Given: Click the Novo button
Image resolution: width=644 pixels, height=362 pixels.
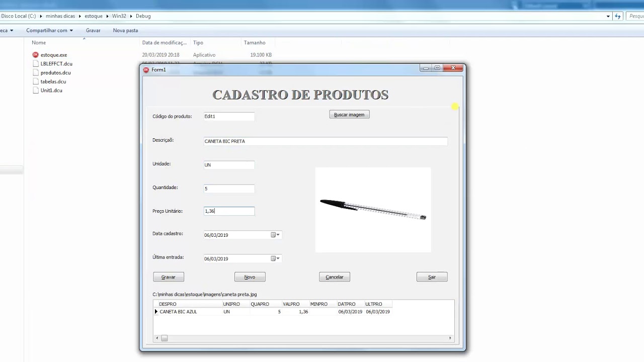Looking at the screenshot, I should (x=250, y=277).
